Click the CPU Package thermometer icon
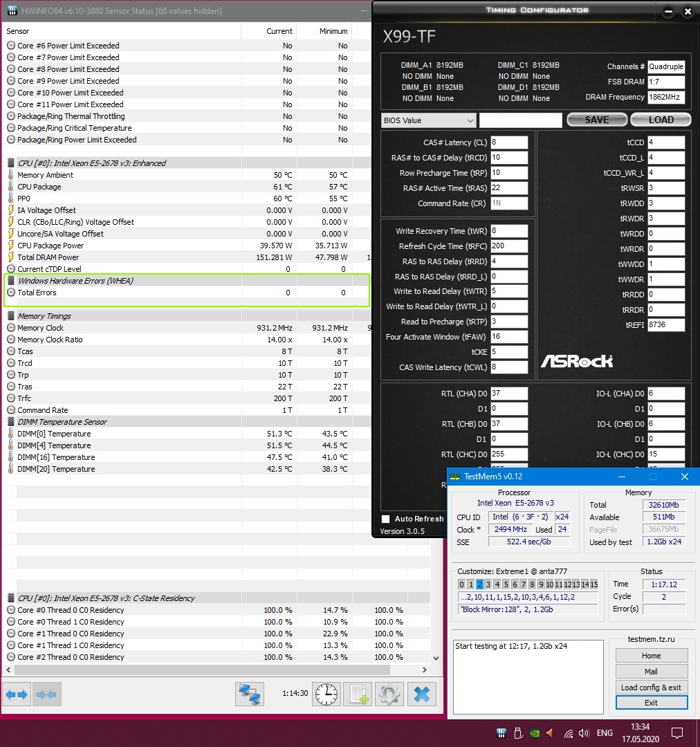700x747 pixels. [x=11, y=186]
